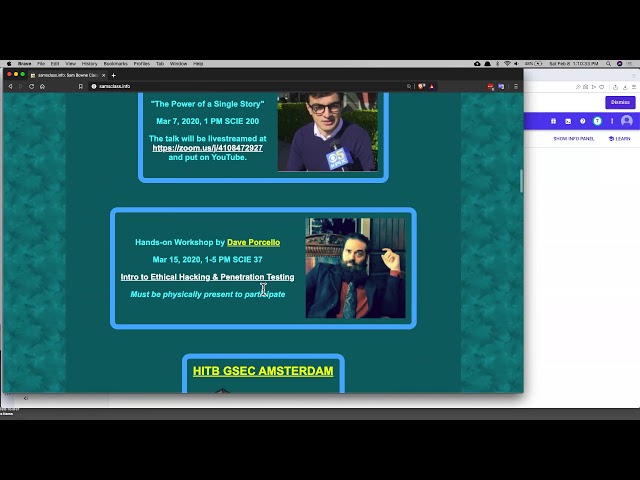Click the battery status indicator
640x480 pixels.
pyautogui.click(x=533, y=64)
